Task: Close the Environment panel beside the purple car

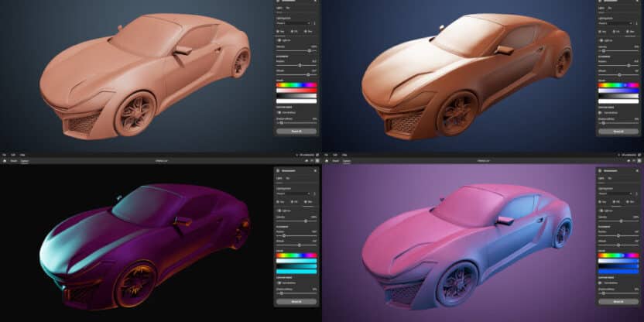Action: [x=315, y=170]
